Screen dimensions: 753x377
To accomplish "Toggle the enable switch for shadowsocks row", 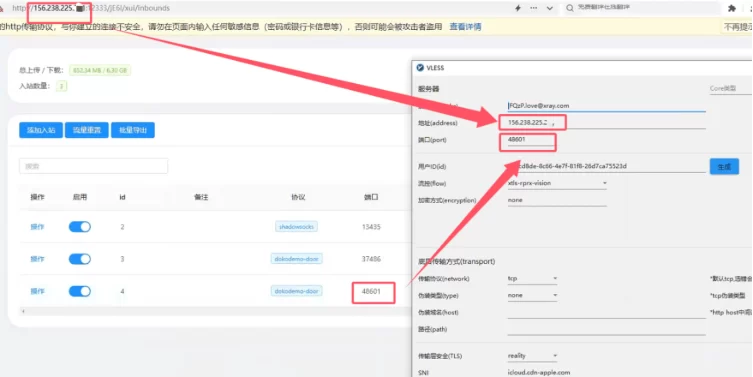I will 80,227.
